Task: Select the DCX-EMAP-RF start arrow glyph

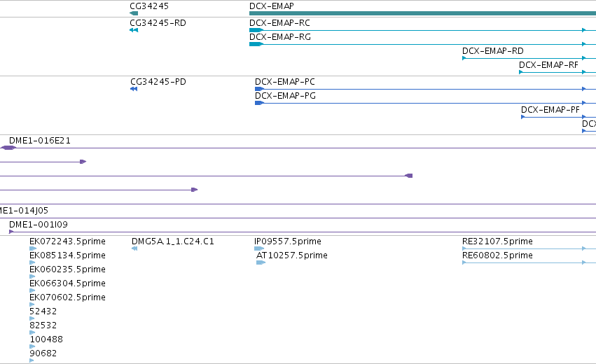Action: tap(521, 72)
